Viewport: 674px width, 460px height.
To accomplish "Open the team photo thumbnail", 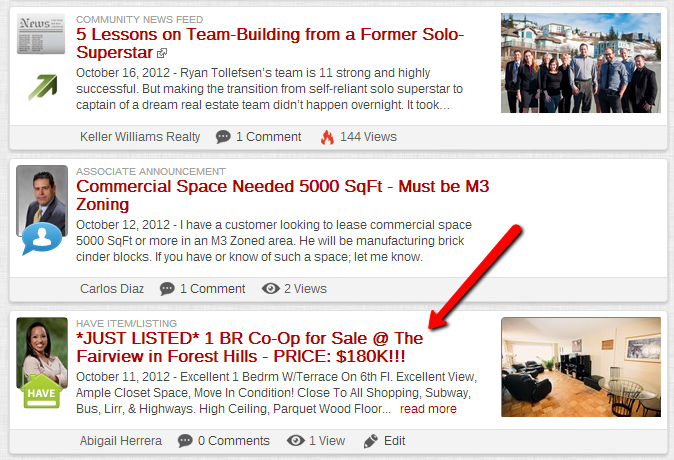I will (581, 63).
